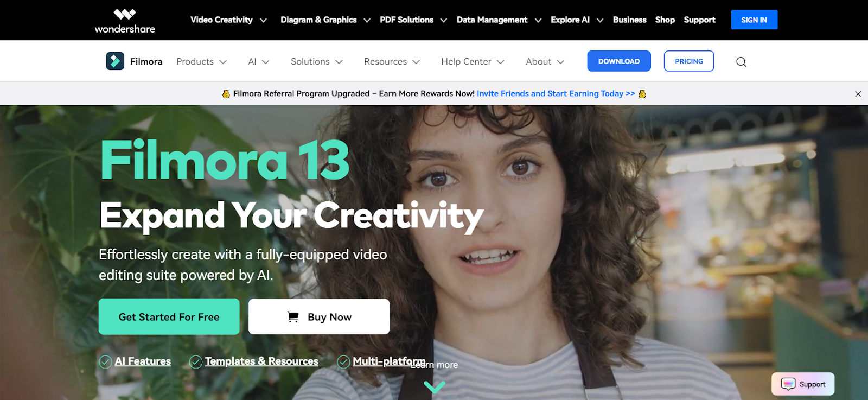Select Help Center in Filmora nav
Image resolution: width=868 pixels, height=400 pixels.
tap(466, 61)
